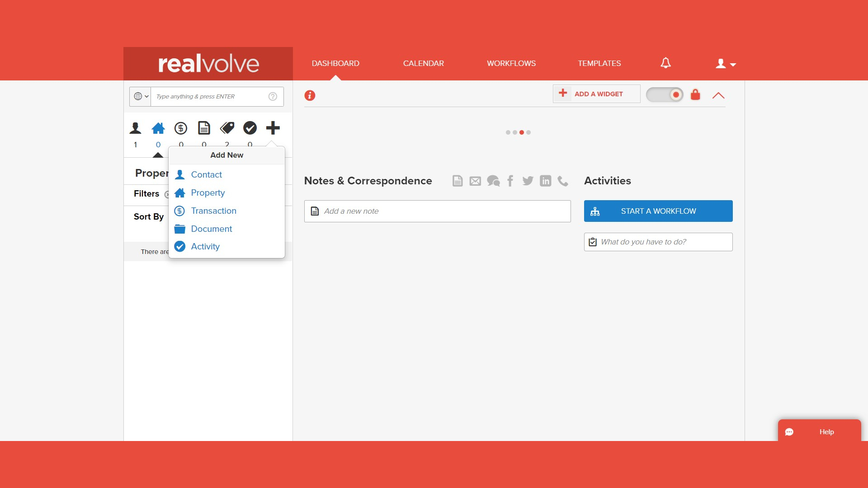Image resolution: width=868 pixels, height=488 pixels.
Task: Select the Properties/Home icon in sidebar
Action: [158, 127]
